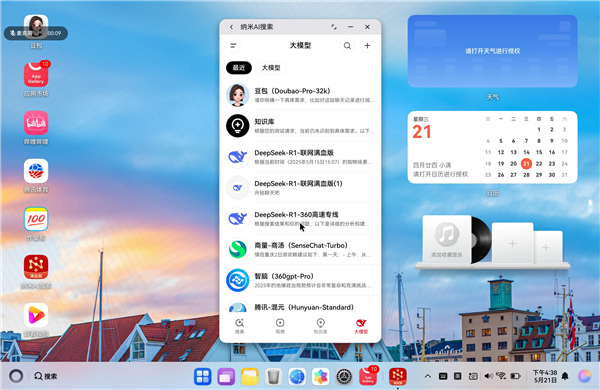Image resolution: width=600 pixels, height=390 pixels.
Task: Open App Gallery icon on the taskbar
Action: point(368,377)
